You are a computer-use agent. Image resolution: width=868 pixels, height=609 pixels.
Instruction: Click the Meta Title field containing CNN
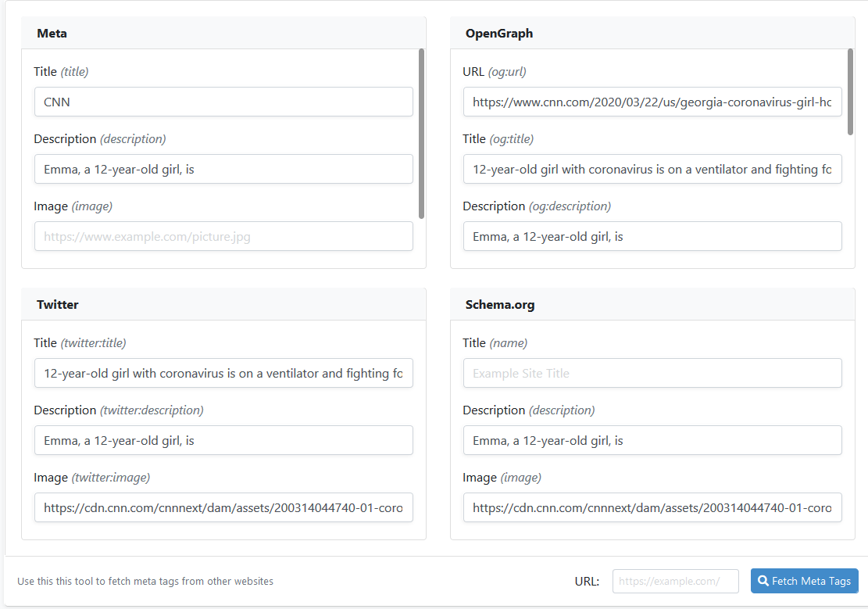[x=223, y=102]
